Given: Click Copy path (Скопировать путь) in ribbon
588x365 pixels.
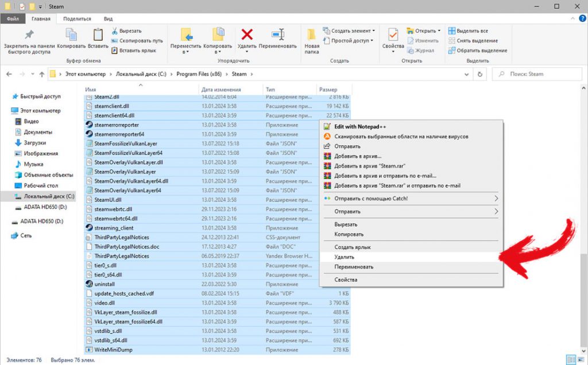Looking at the screenshot, I should click(x=137, y=41).
